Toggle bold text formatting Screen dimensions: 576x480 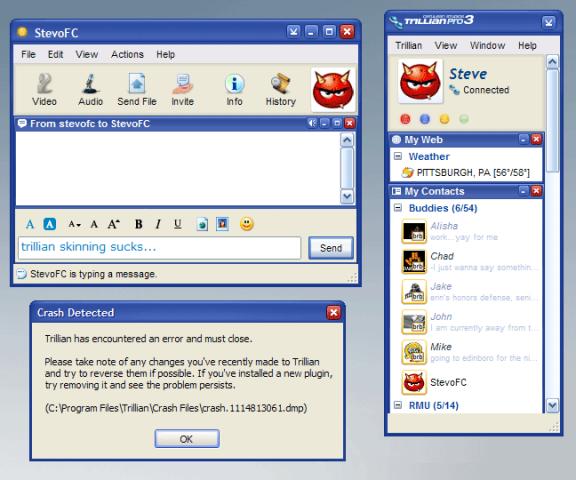pos(138,224)
